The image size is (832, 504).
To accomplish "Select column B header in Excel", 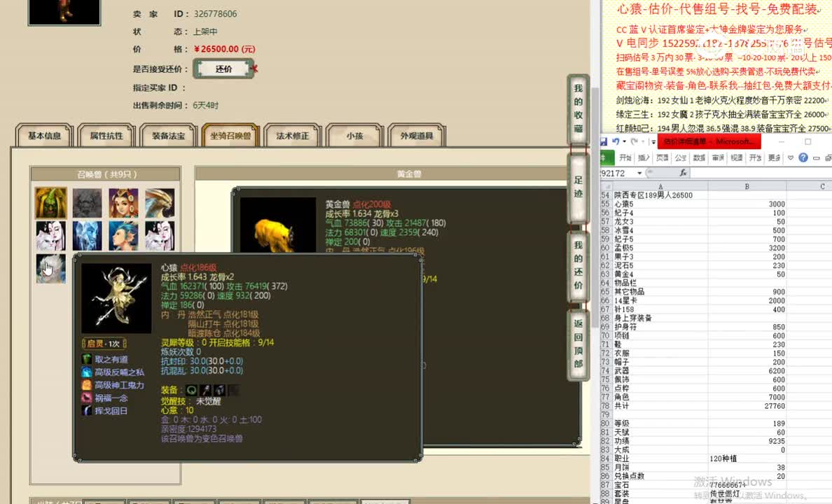I will click(747, 186).
